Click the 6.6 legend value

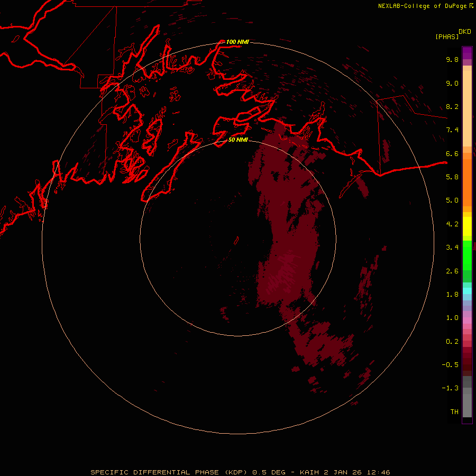(x=452, y=153)
